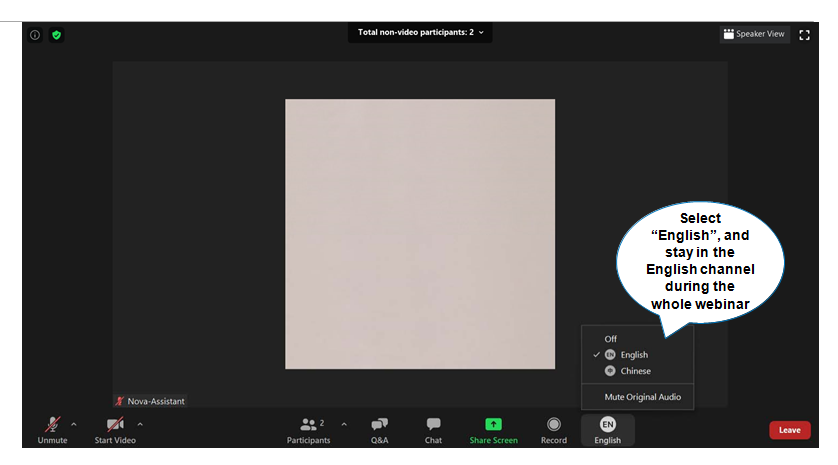838x465 pixels.
Task: Select Chinese in the interpretation menu
Action: (635, 371)
